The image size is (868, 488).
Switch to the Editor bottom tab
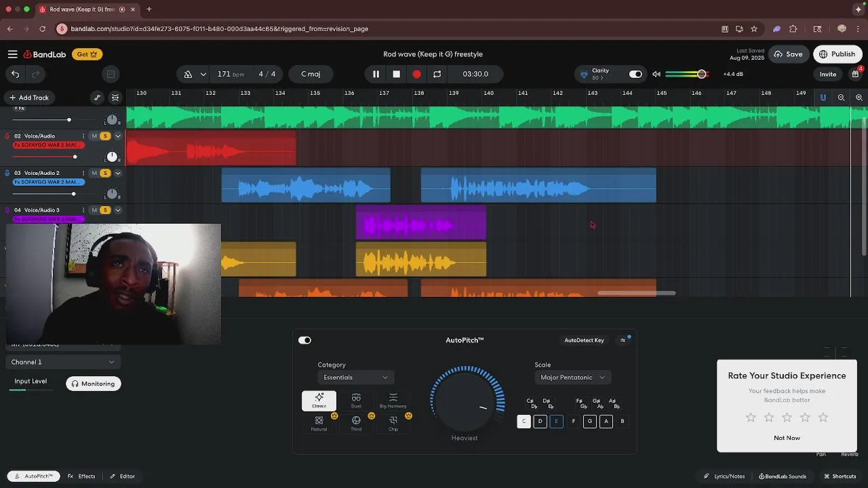[123, 476]
